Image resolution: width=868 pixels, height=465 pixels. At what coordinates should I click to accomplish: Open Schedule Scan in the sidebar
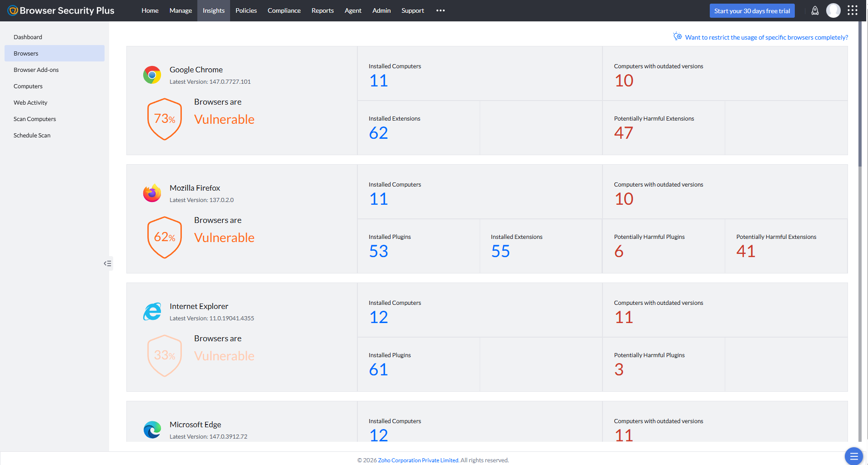55,135
